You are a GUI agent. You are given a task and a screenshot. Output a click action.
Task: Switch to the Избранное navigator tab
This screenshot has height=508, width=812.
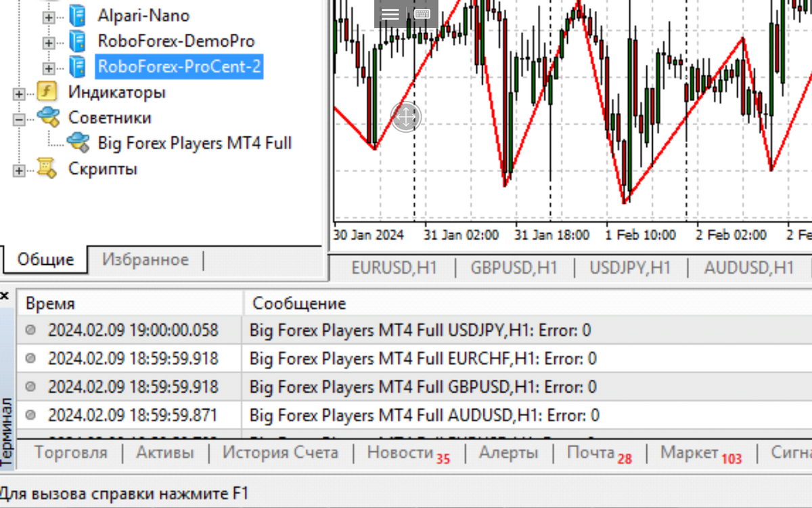pos(145,259)
